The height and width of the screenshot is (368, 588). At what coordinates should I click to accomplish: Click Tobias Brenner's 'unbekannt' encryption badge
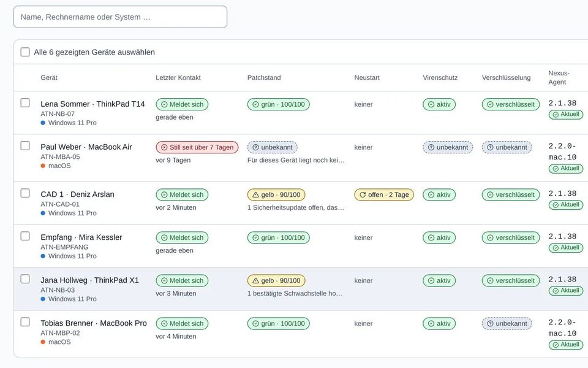tap(507, 323)
